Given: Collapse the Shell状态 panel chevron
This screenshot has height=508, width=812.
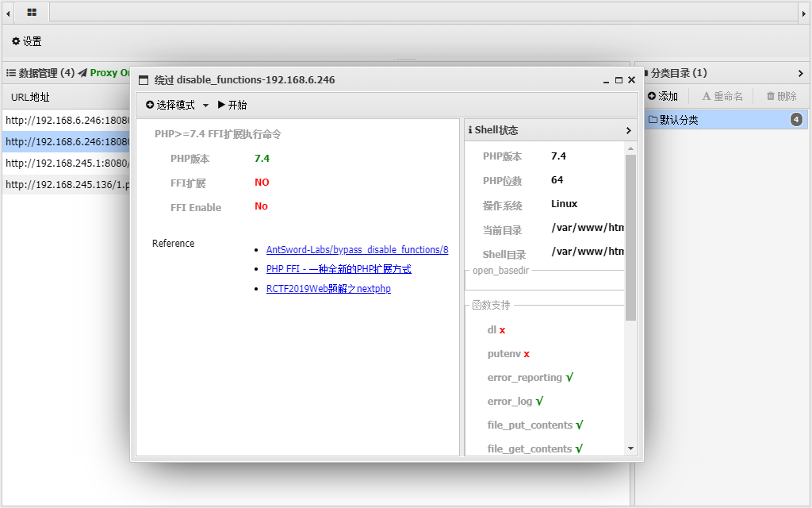Looking at the screenshot, I should [629, 130].
